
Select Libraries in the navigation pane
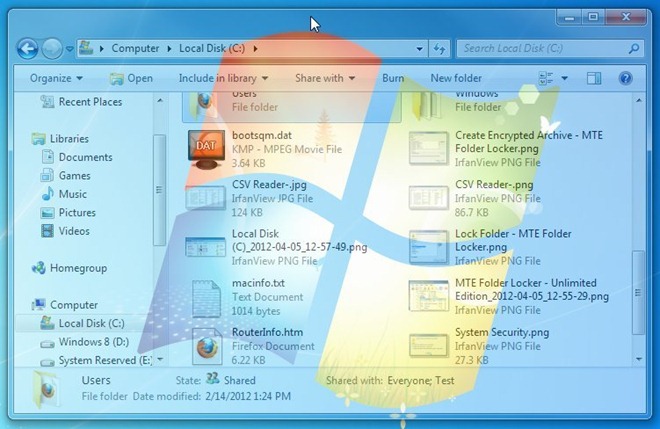60,139
